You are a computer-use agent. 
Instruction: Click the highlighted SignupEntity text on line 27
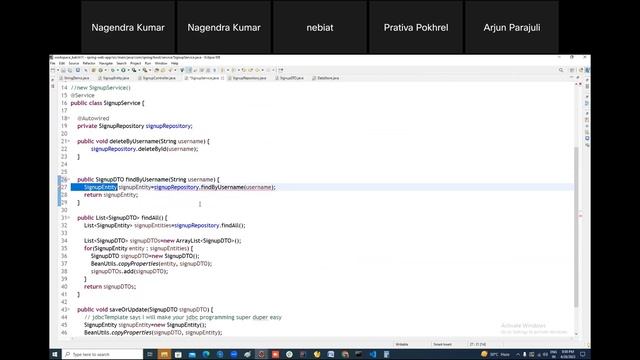pyautogui.click(x=100, y=187)
